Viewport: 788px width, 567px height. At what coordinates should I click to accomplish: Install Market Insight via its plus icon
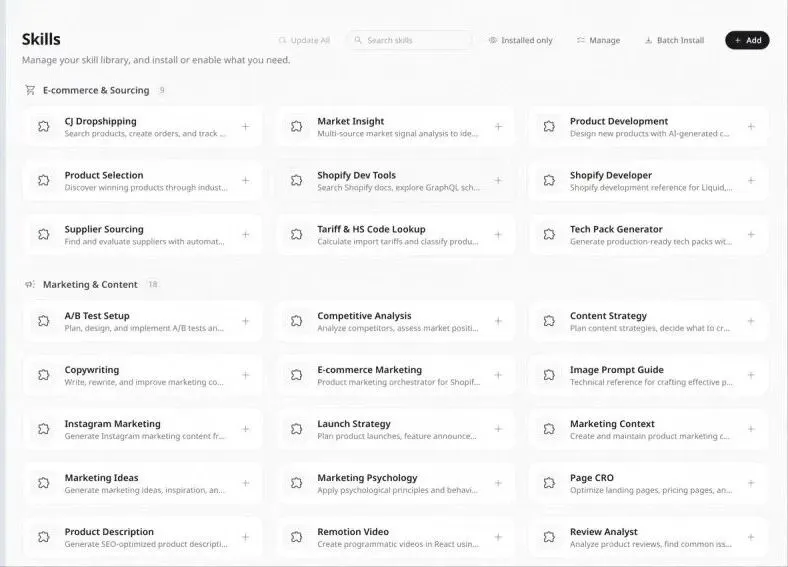point(498,127)
